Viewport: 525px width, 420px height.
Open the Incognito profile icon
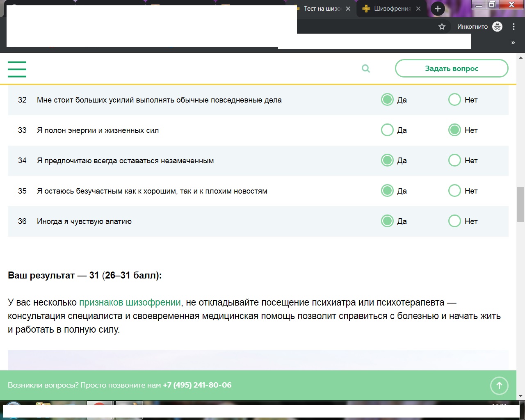(497, 27)
